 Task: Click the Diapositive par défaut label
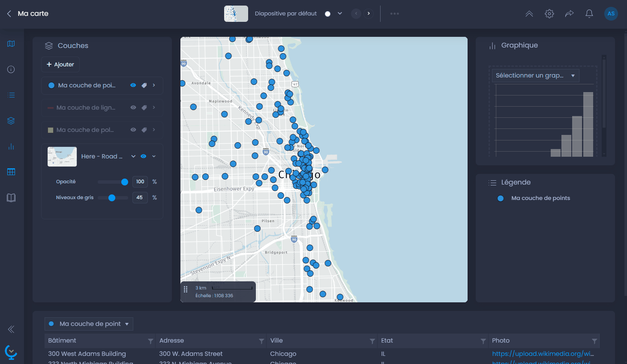[x=286, y=14]
